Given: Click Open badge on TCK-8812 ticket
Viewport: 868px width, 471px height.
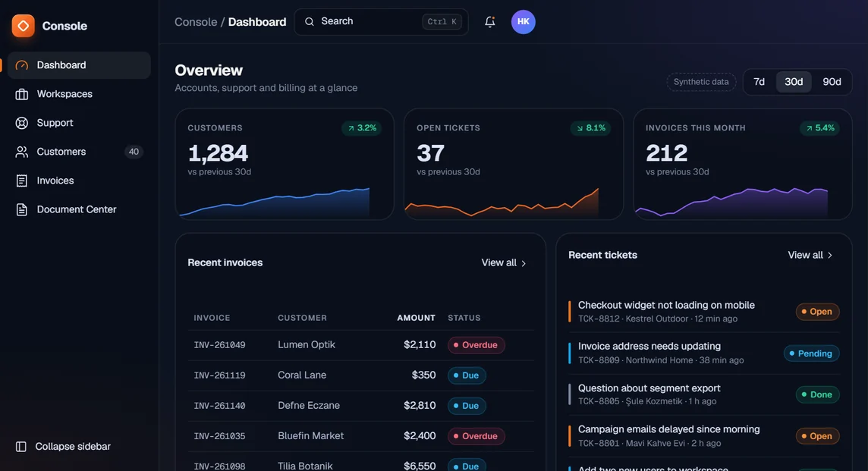Looking at the screenshot, I should [x=818, y=312].
